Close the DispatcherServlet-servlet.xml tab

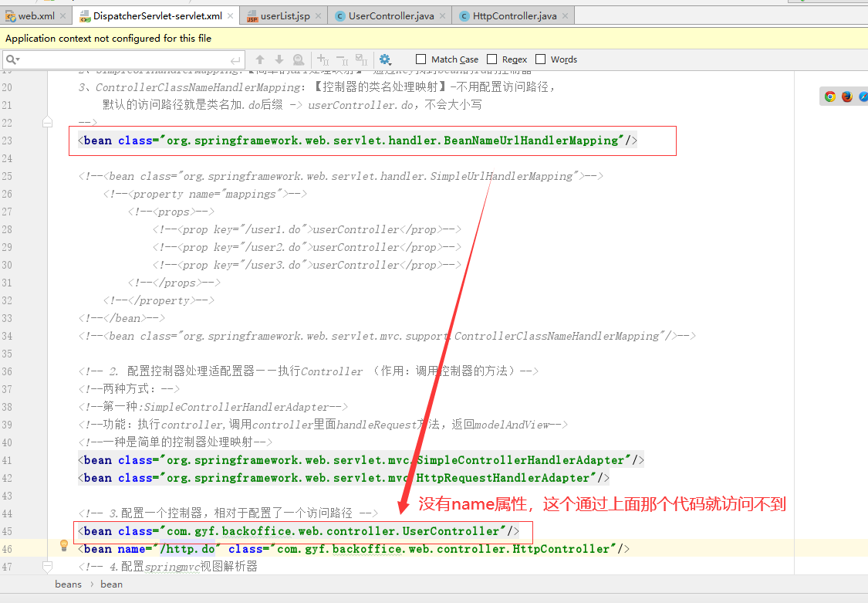pos(230,16)
